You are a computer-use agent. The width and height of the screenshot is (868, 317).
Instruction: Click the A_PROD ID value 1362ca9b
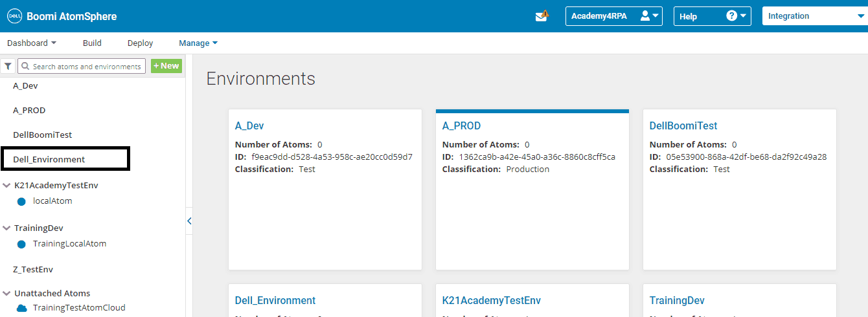537,157
